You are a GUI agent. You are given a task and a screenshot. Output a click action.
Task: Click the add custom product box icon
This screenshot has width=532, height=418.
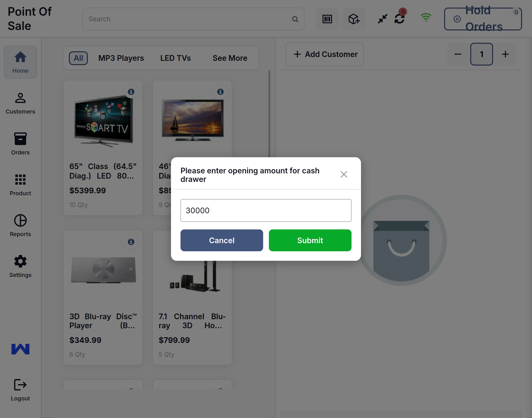[x=354, y=19]
